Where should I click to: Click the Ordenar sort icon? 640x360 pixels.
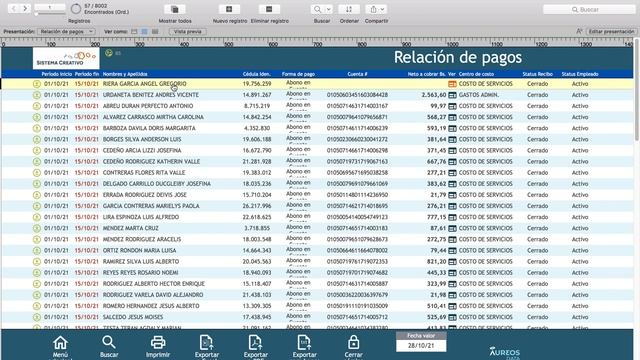point(349,9)
